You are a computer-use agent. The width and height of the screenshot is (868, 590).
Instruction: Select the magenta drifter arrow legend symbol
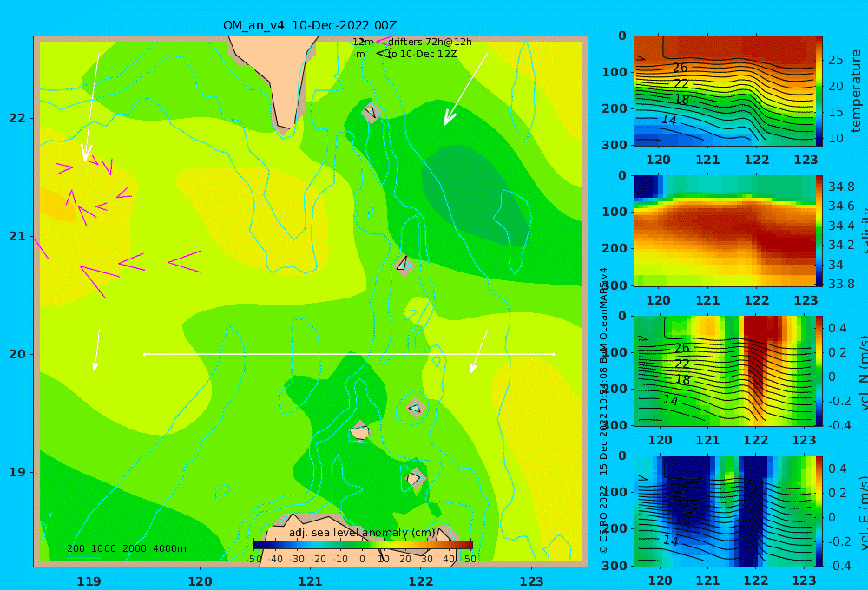[384, 42]
